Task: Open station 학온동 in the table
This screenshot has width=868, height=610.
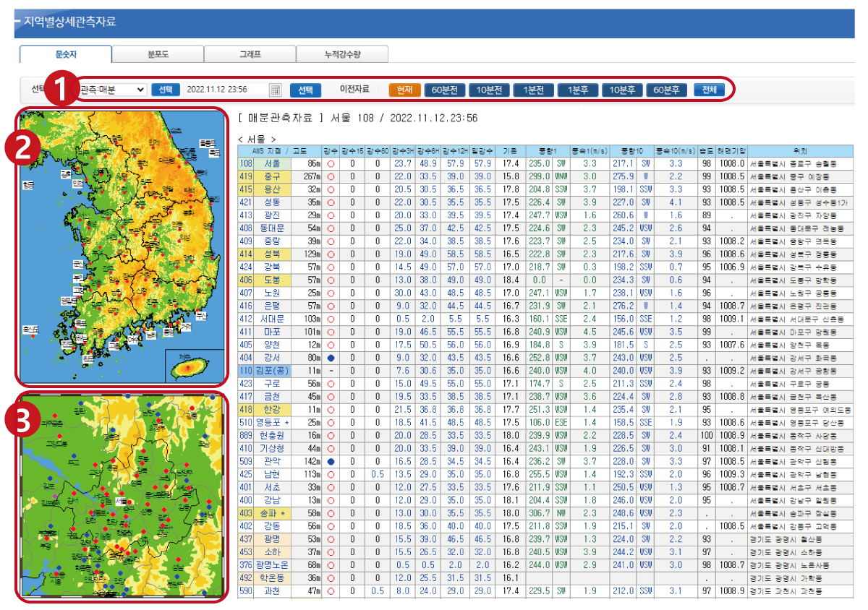Action: pyautogui.click(x=272, y=577)
